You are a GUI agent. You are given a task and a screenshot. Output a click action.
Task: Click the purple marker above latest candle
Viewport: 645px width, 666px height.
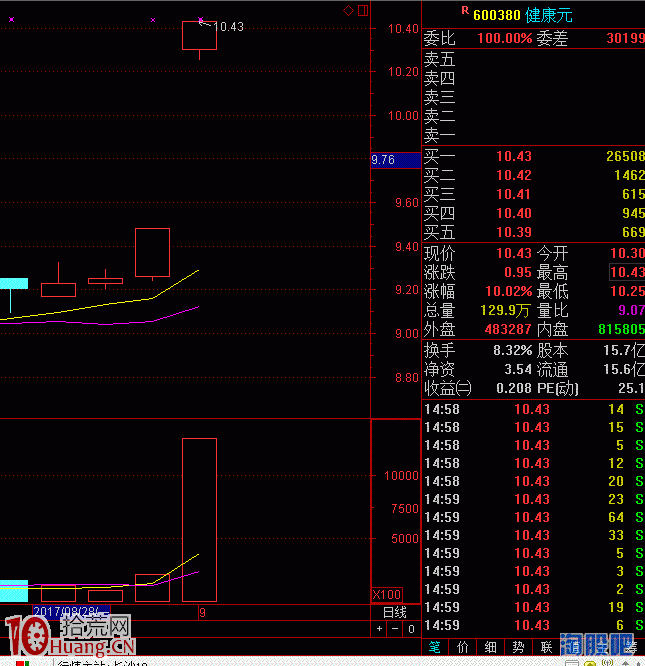(201, 19)
